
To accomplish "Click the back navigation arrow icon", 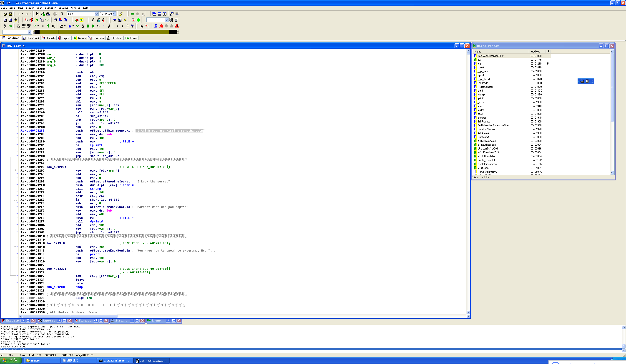I will pyautogui.click(x=19, y=14).
